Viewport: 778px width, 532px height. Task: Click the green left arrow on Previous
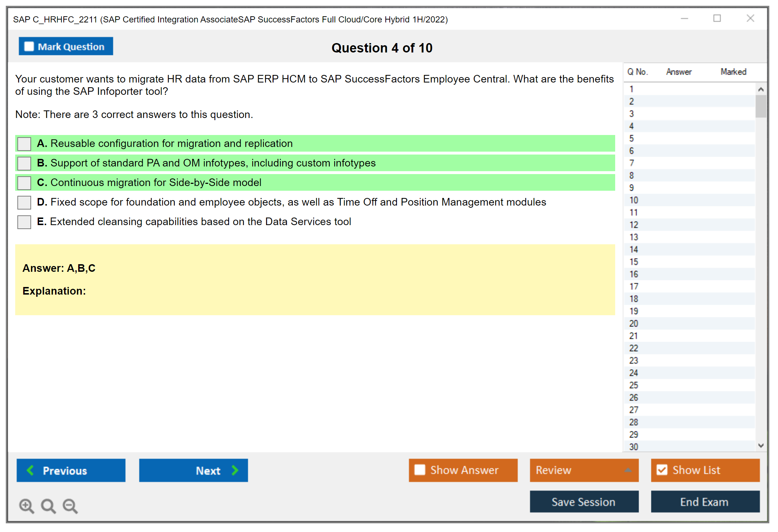click(30, 470)
